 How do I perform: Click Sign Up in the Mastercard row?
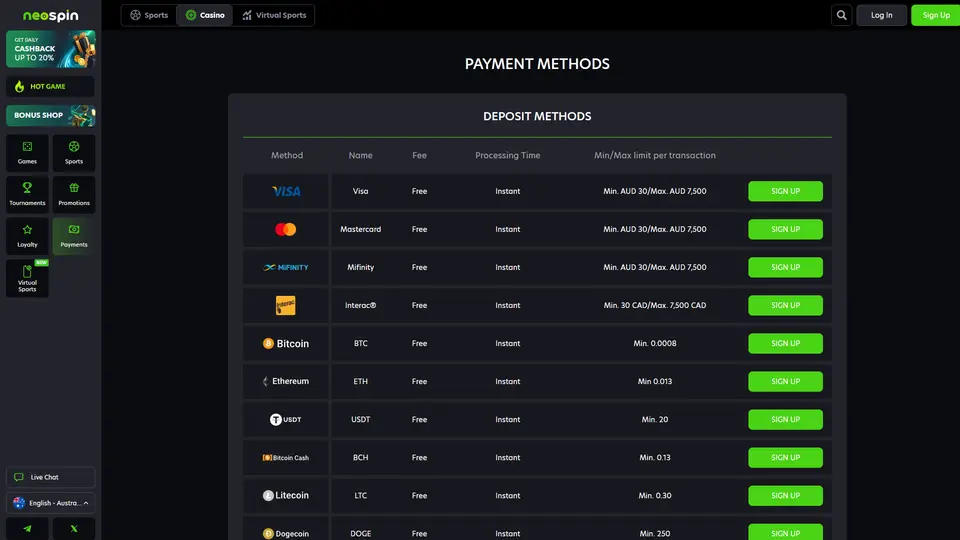pos(786,229)
